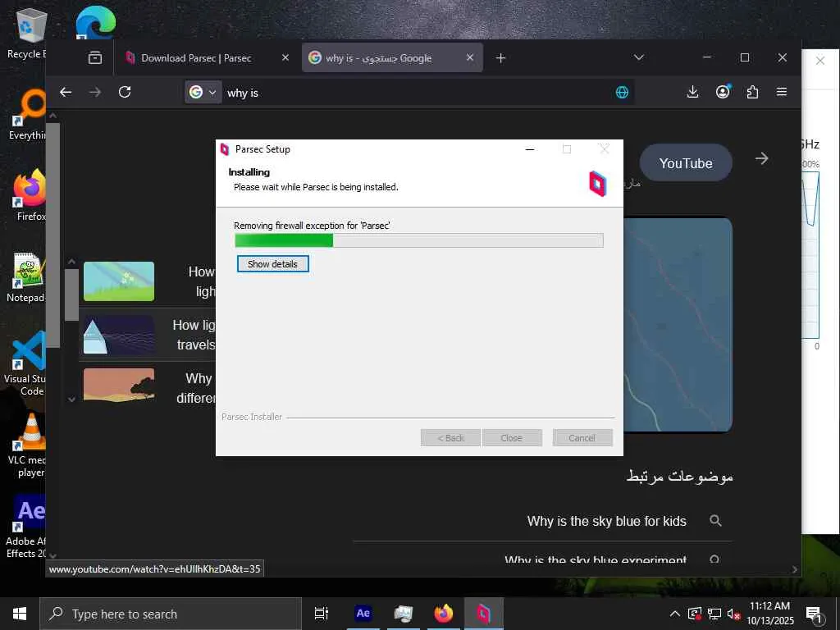This screenshot has width=840, height=630.
Task: Click the right arrow next to YouTube chip
Action: pos(761,158)
